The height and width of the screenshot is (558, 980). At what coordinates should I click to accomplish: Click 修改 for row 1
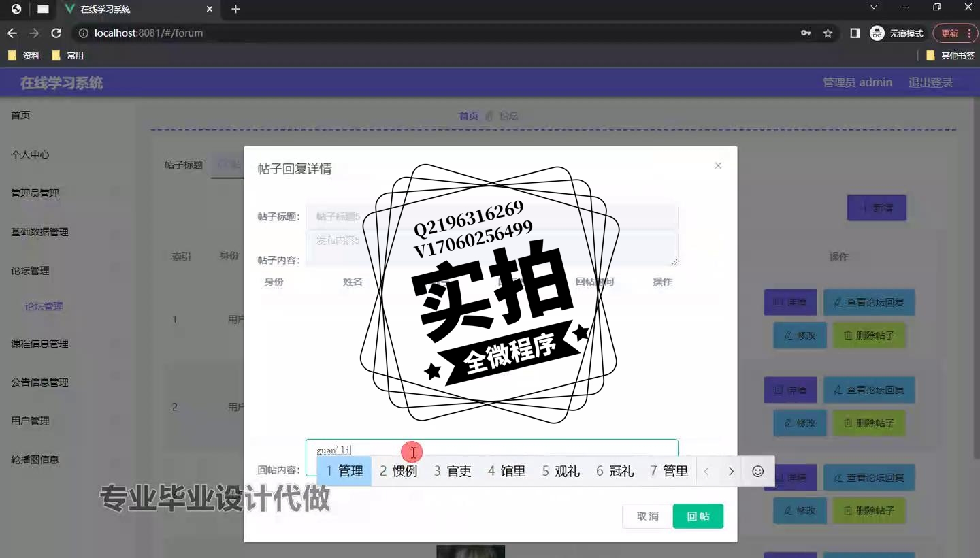(x=800, y=335)
